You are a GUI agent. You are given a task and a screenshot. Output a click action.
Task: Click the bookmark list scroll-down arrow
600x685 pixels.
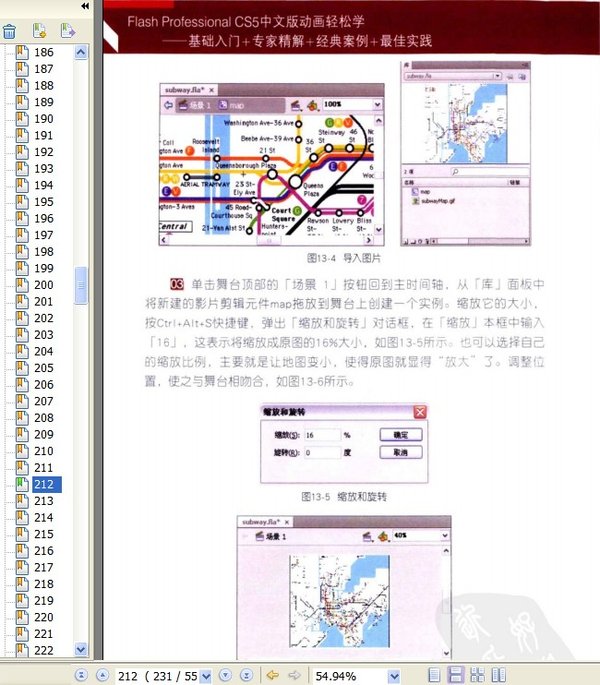(x=81, y=649)
